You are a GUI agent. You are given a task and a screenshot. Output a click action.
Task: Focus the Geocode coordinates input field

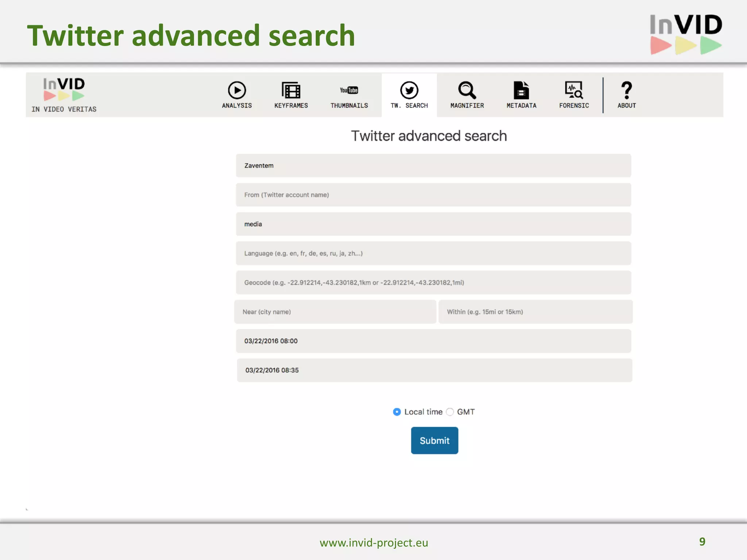click(x=433, y=283)
